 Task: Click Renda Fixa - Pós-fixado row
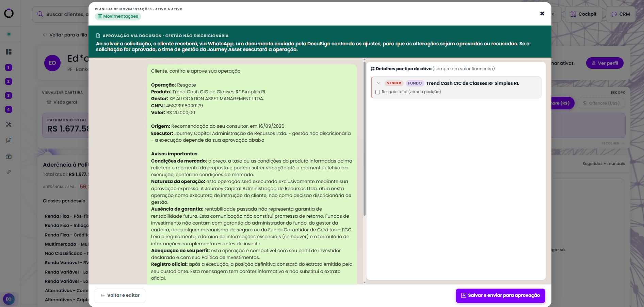66,216
